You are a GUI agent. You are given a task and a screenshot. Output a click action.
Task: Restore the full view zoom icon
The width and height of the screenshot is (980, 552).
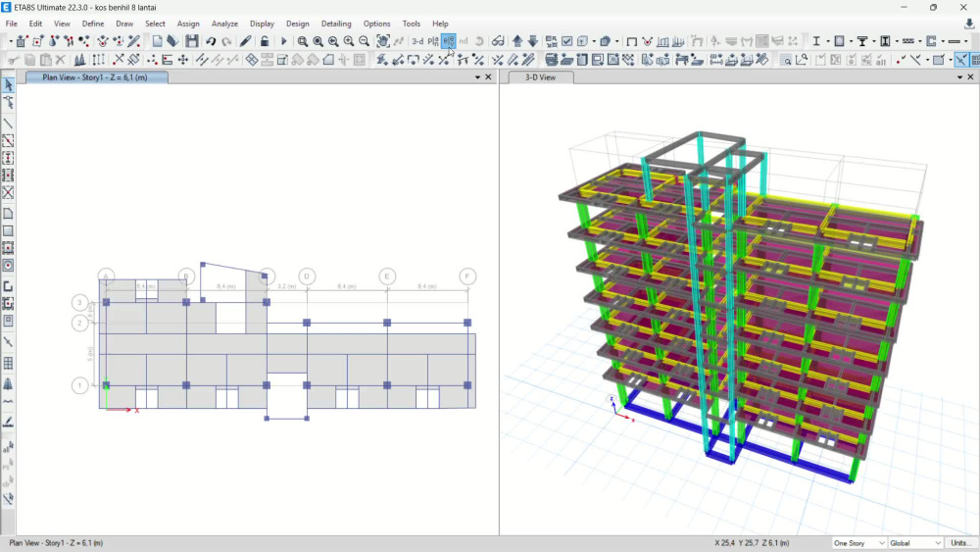pyautogui.click(x=318, y=41)
